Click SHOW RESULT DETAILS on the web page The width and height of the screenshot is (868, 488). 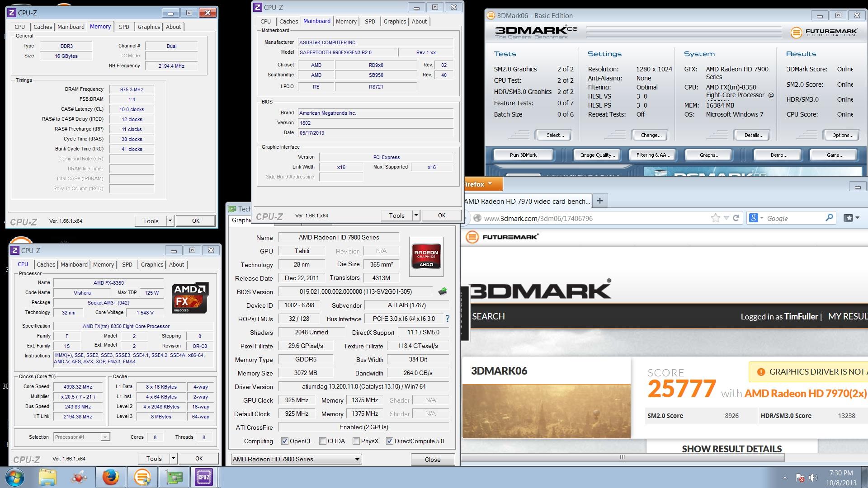point(731,449)
